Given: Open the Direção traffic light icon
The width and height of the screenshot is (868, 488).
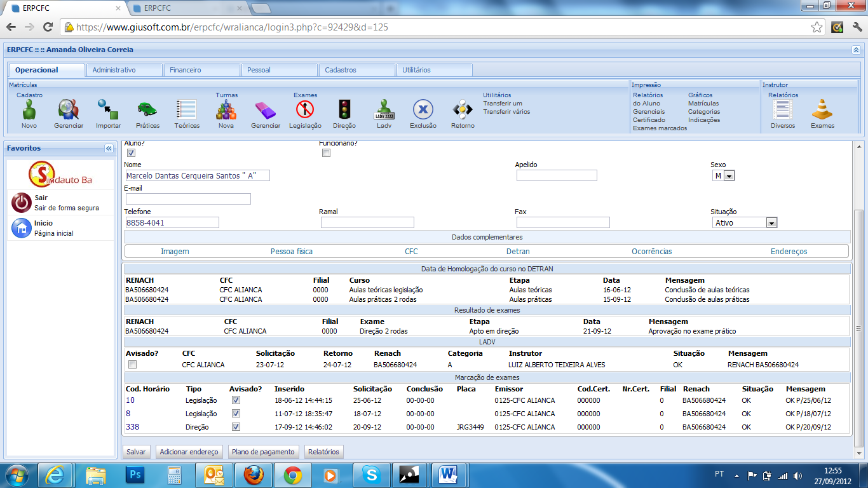Looking at the screenshot, I should (x=344, y=110).
